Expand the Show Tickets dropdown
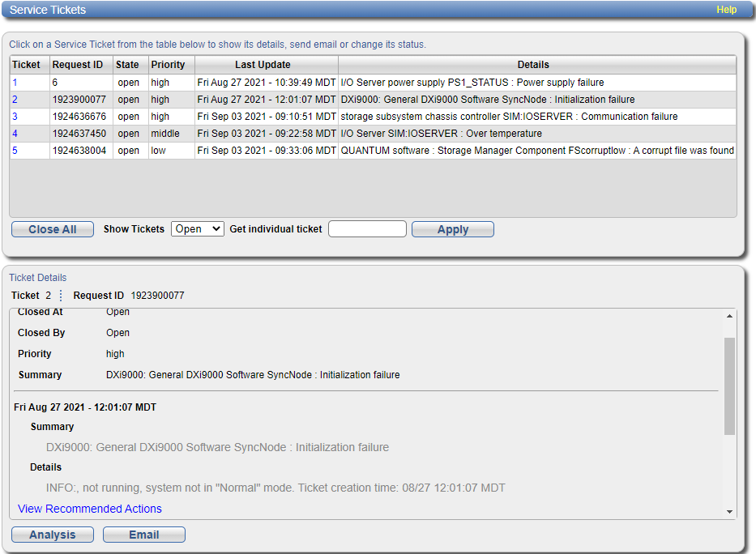Screen dimensions: 756x554 (198, 229)
